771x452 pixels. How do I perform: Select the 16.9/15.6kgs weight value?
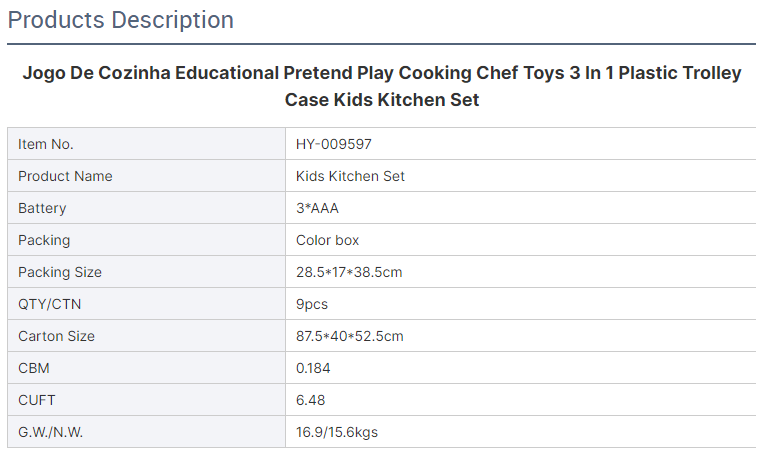(337, 432)
